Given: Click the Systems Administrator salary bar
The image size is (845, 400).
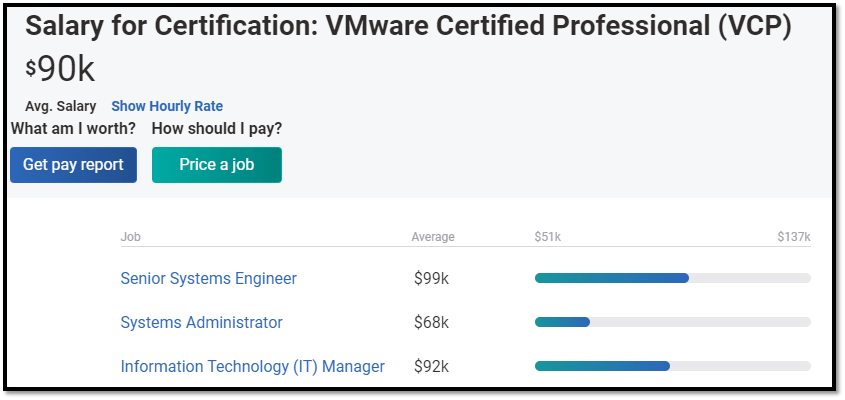Looking at the screenshot, I should tap(673, 322).
